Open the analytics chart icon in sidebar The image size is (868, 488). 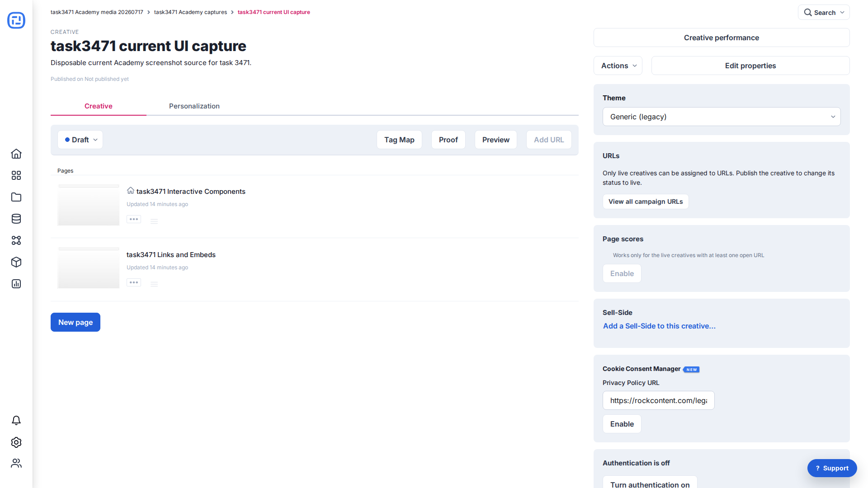point(16,284)
